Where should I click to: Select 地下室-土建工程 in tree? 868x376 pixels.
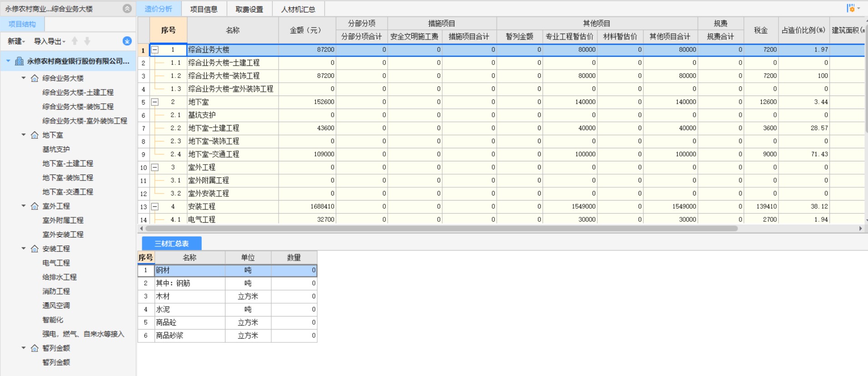click(x=68, y=163)
